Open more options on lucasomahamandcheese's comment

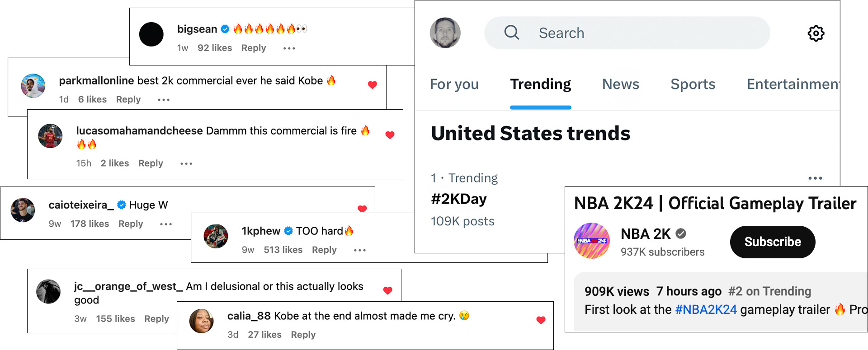pos(186,163)
